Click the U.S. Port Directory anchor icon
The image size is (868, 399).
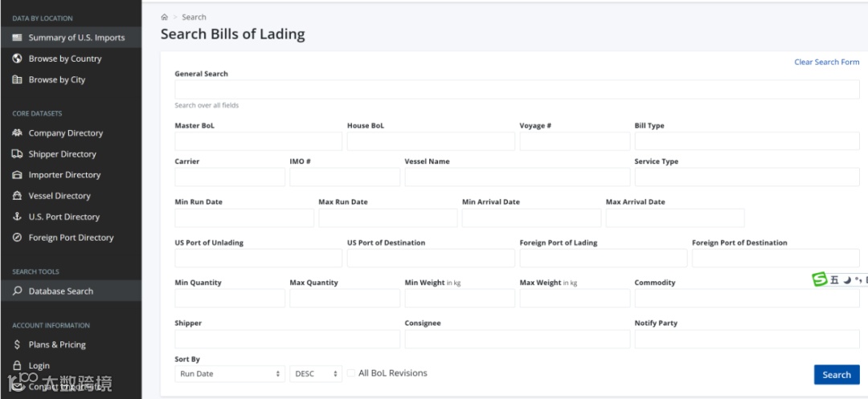pyautogui.click(x=17, y=217)
